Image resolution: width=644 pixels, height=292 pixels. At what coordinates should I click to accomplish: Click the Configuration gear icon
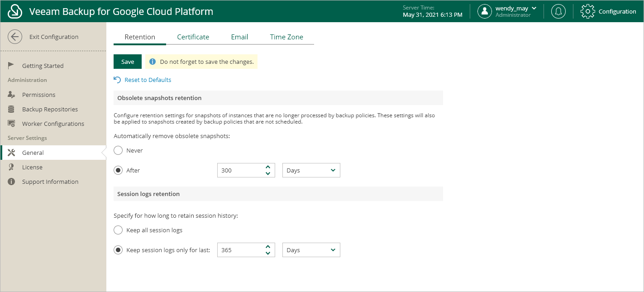(x=587, y=11)
